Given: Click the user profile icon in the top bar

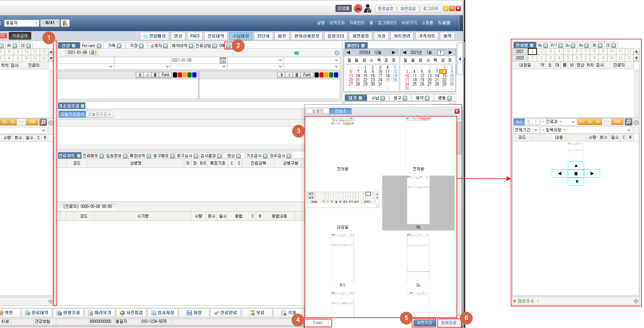Looking at the screenshot, I should (x=367, y=9).
